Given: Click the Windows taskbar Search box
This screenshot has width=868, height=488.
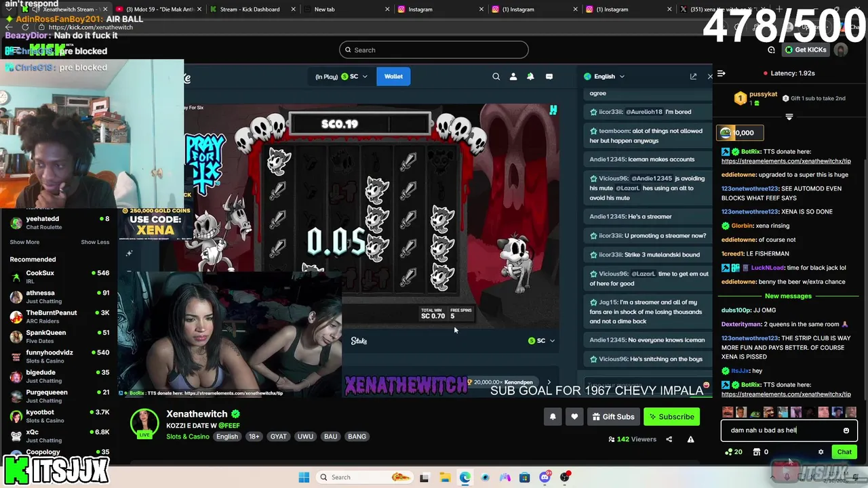Looking at the screenshot, I should (365, 477).
